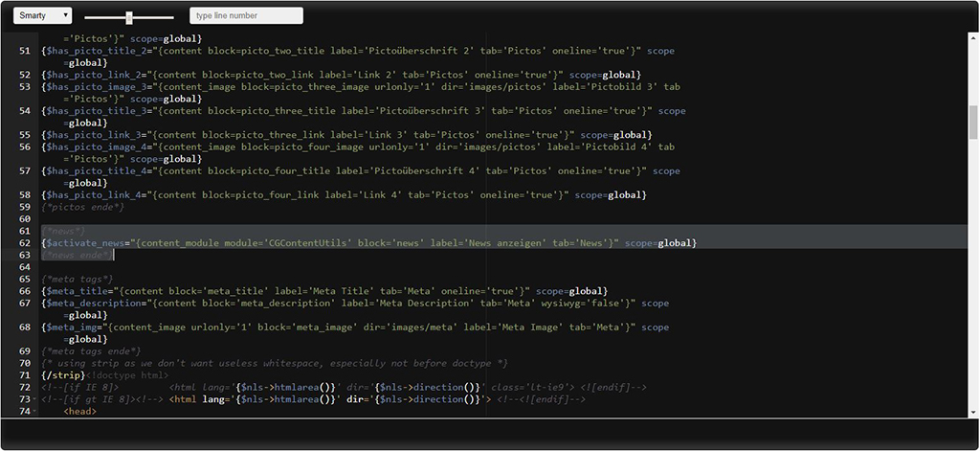Click the vertical scrollbar thumb
This screenshot has height=451, width=980.
point(972,123)
